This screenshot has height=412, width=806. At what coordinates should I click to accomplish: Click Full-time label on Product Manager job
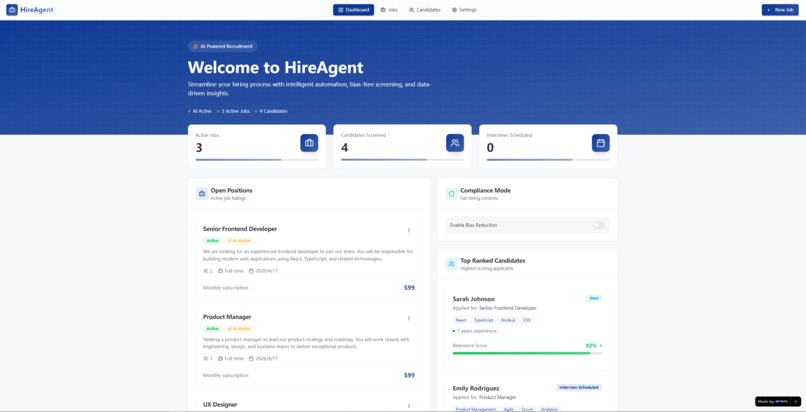(x=233, y=359)
